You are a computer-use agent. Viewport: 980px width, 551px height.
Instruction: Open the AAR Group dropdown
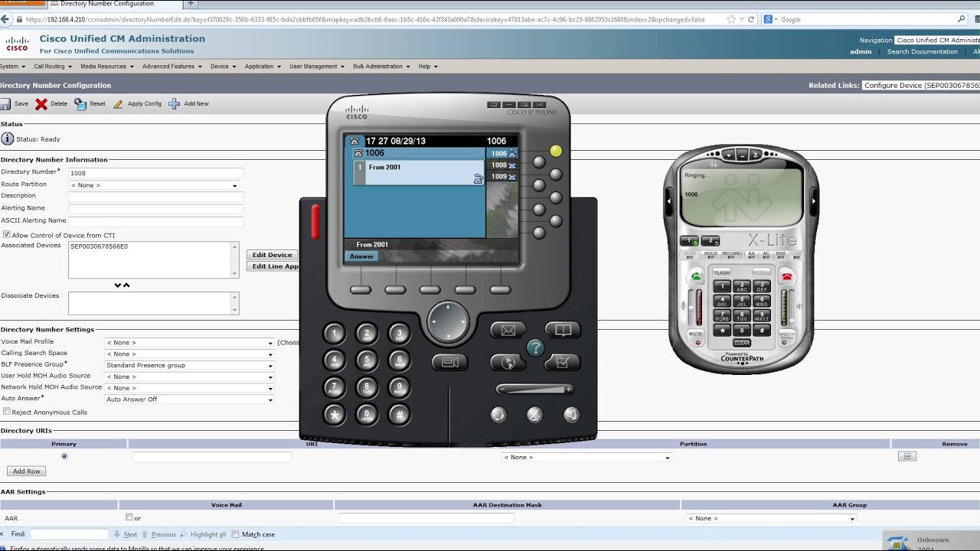click(771, 519)
